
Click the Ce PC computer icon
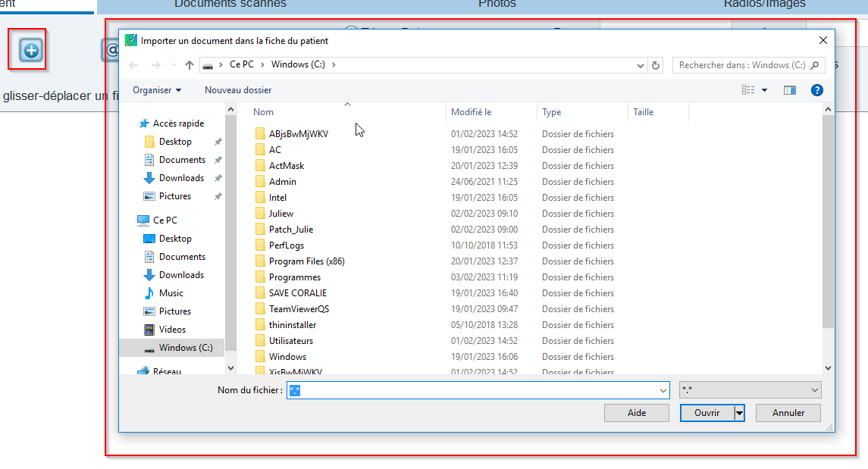(x=143, y=220)
